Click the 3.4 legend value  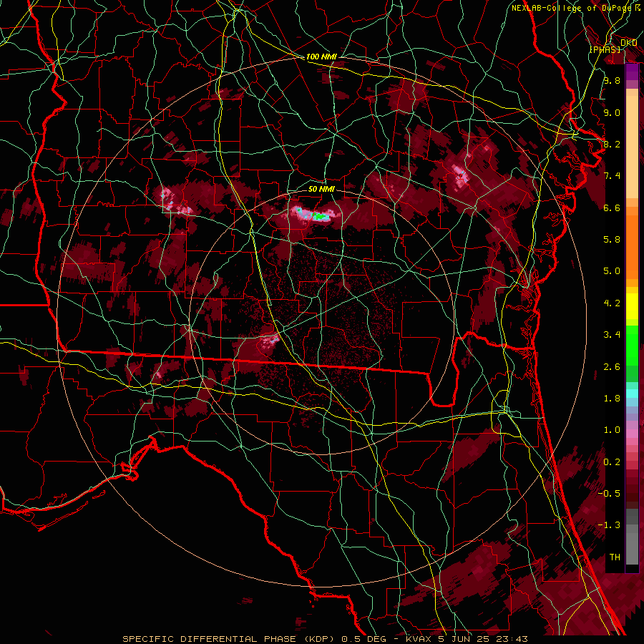click(x=612, y=335)
